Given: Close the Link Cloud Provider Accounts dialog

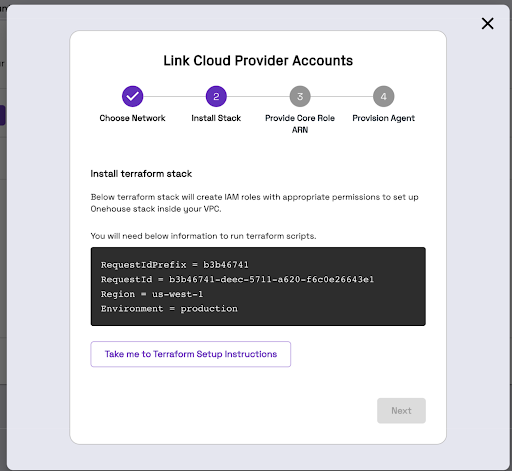Looking at the screenshot, I should coord(487,24).
